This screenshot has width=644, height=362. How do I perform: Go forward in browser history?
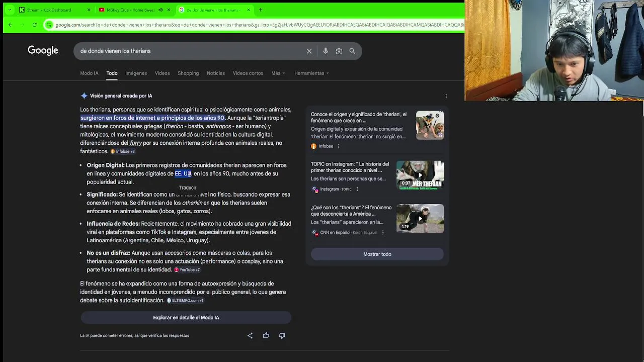click(x=22, y=25)
